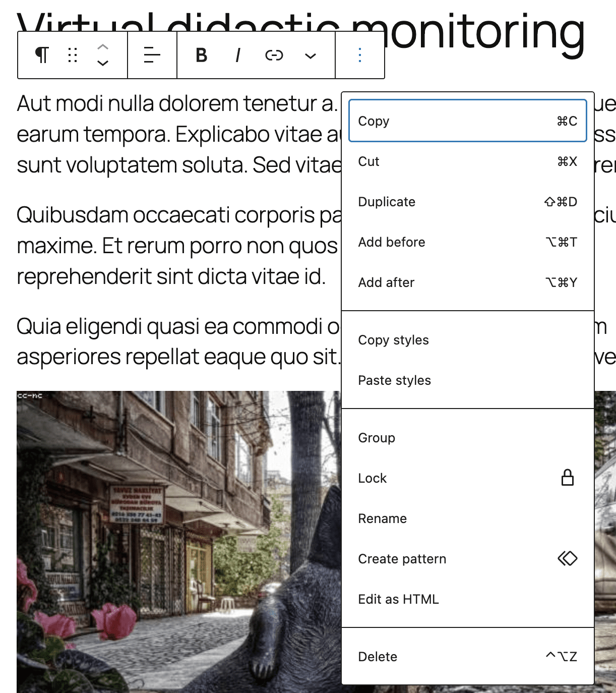
Task: Grab the block drag handle icon
Action: click(x=72, y=55)
